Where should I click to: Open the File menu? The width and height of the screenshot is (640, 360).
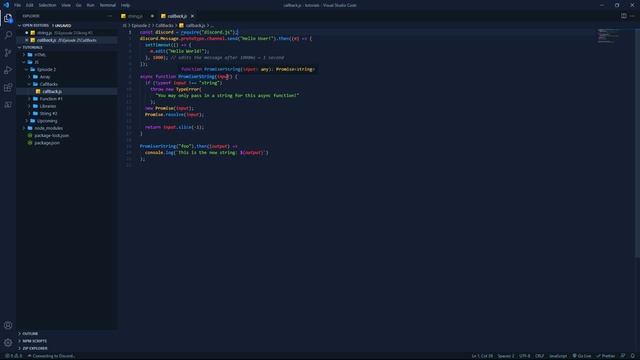(x=18, y=5)
